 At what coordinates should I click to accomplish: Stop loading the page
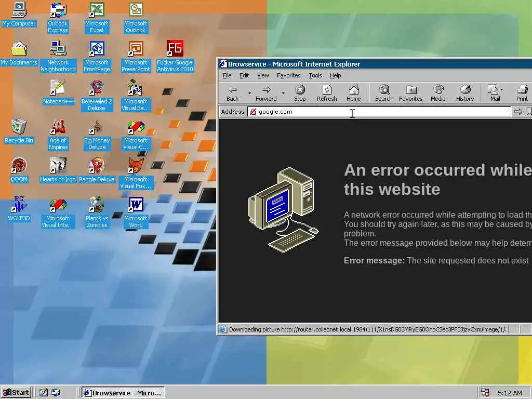point(300,93)
